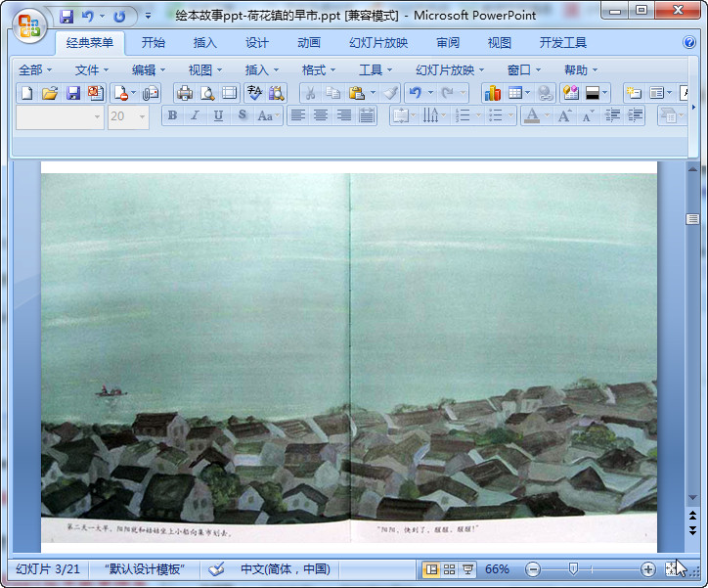This screenshot has height=588, width=708.
Task: Save presentation using toolbar floppy icon
Action: coord(73,93)
